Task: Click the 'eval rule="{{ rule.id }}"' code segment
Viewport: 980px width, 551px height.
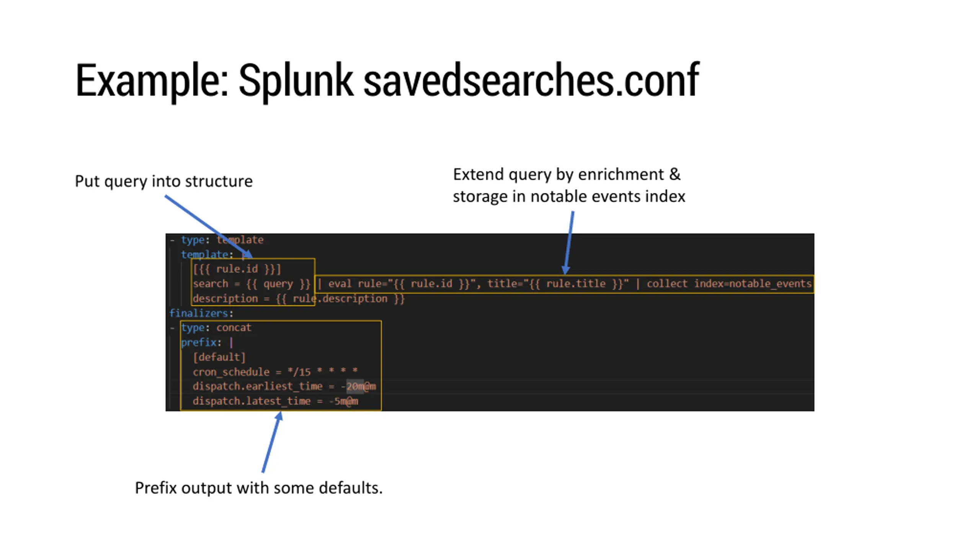Action: pos(402,284)
